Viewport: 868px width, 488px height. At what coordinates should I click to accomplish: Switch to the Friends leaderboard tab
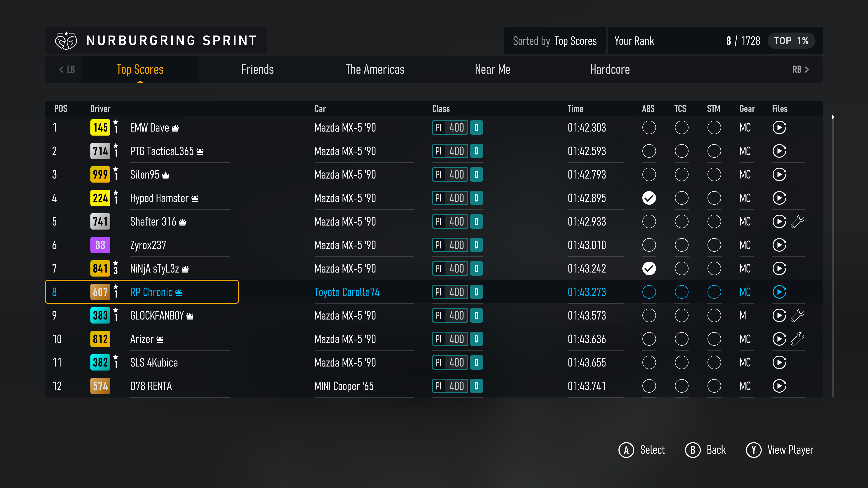257,69
